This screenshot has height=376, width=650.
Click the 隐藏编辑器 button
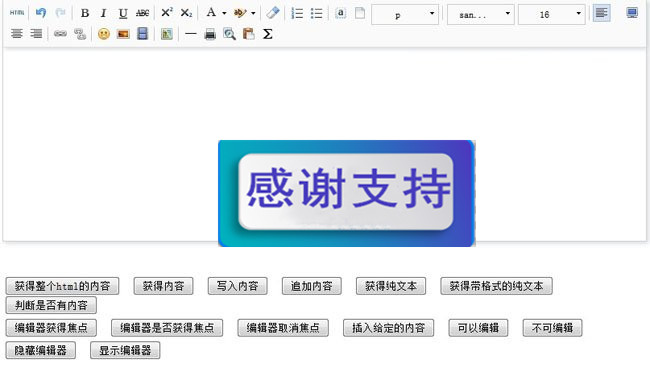[x=41, y=350]
